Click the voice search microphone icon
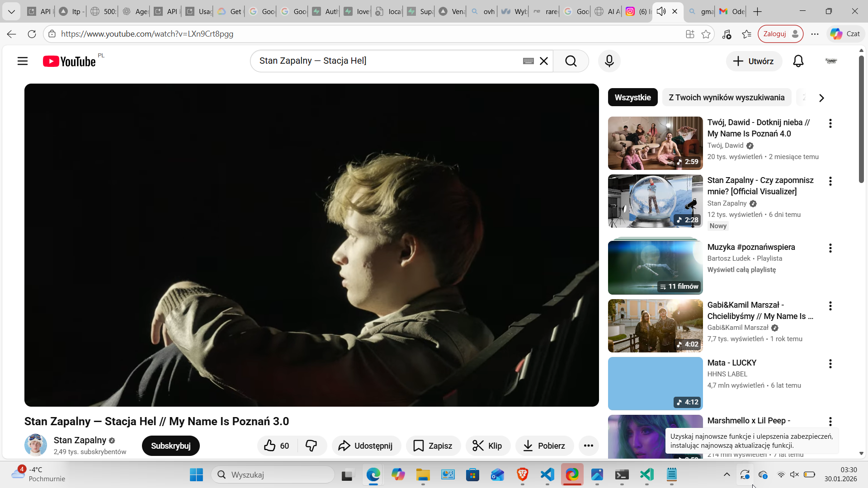The width and height of the screenshot is (868, 488). pos(609,61)
